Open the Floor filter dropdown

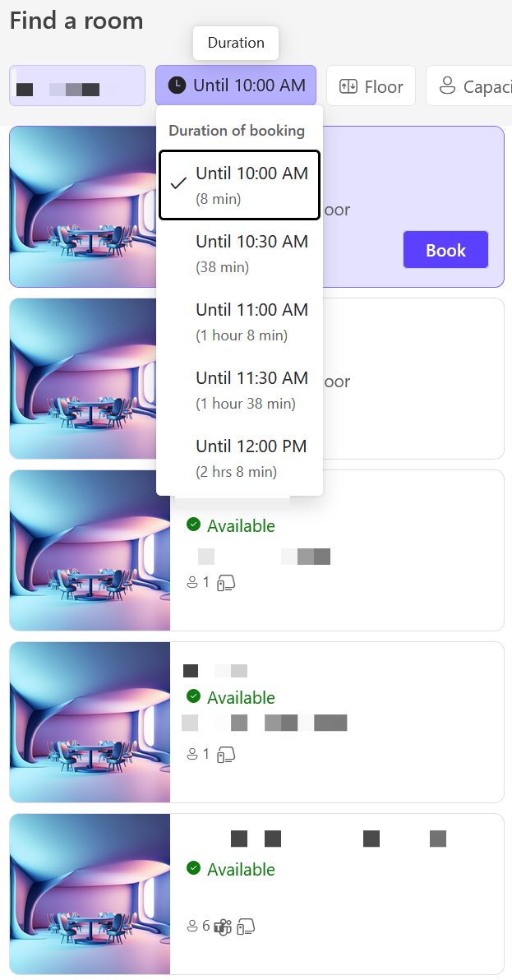pos(371,86)
